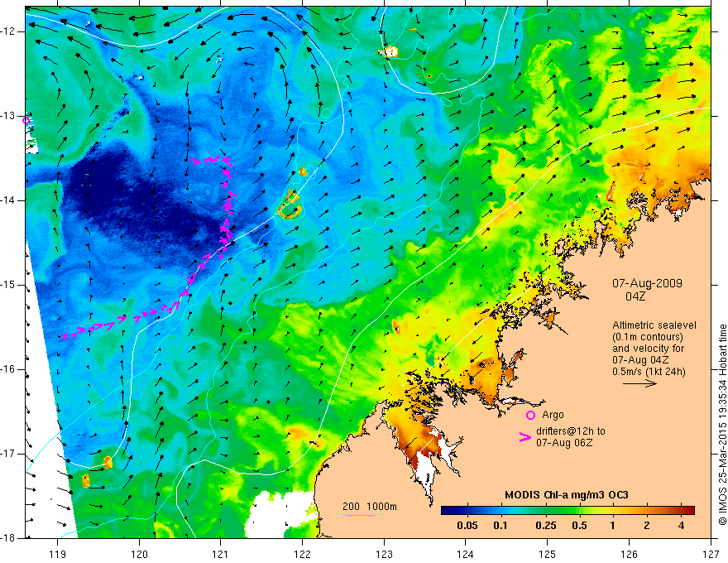Click the vertical IMOS copyright timestamp text

[722, 425]
